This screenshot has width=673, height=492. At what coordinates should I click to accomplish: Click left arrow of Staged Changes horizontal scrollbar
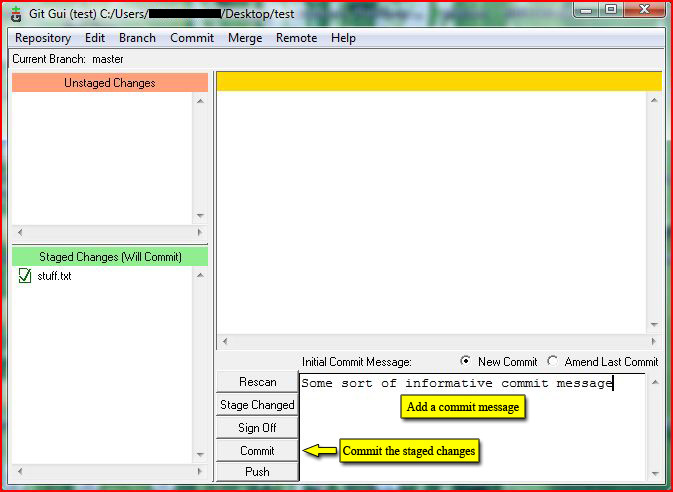coord(20,471)
